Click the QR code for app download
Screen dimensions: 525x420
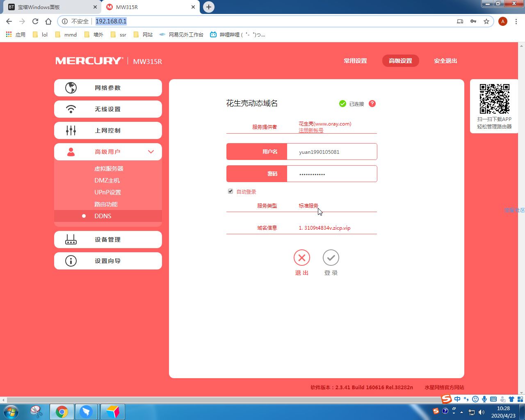(x=495, y=99)
